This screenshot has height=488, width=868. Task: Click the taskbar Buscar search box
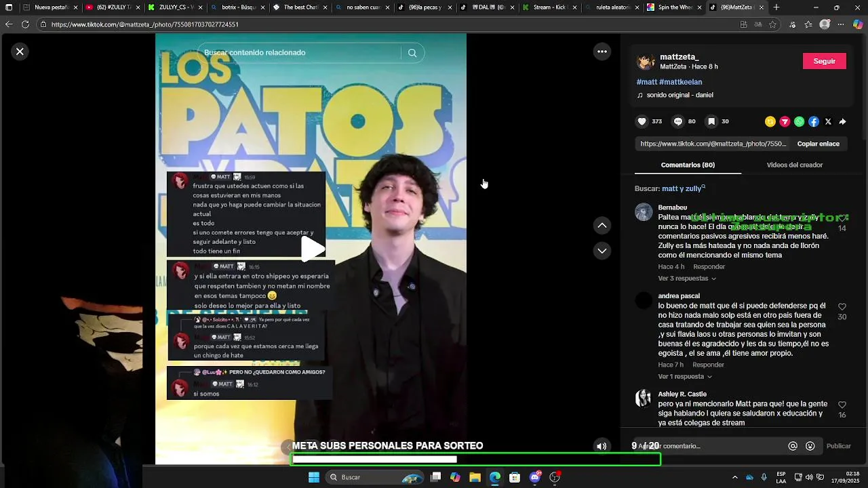pos(376,477)
